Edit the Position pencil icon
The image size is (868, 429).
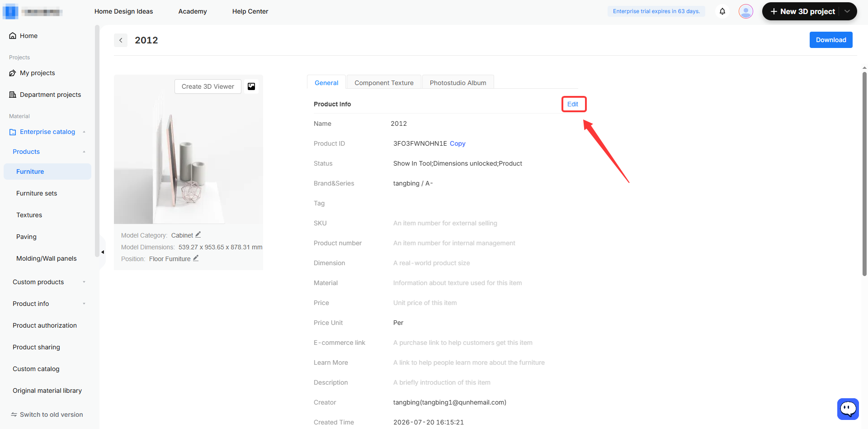click(196, 258)
